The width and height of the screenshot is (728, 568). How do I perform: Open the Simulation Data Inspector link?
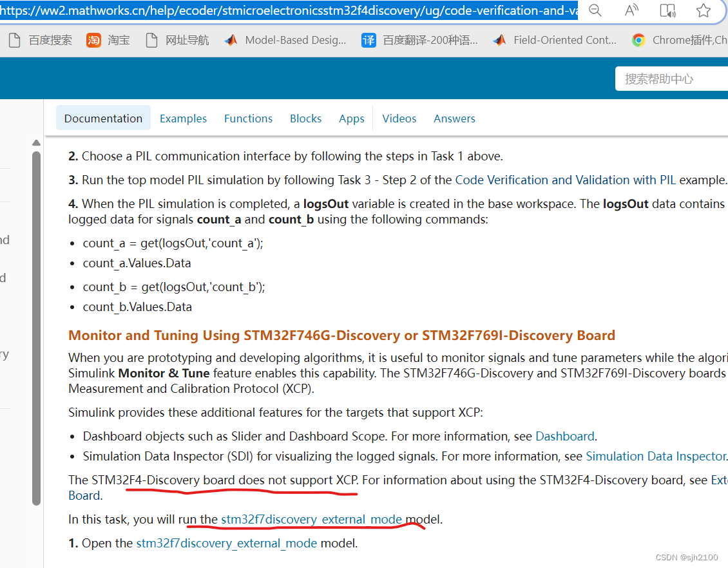pos(656,456)
